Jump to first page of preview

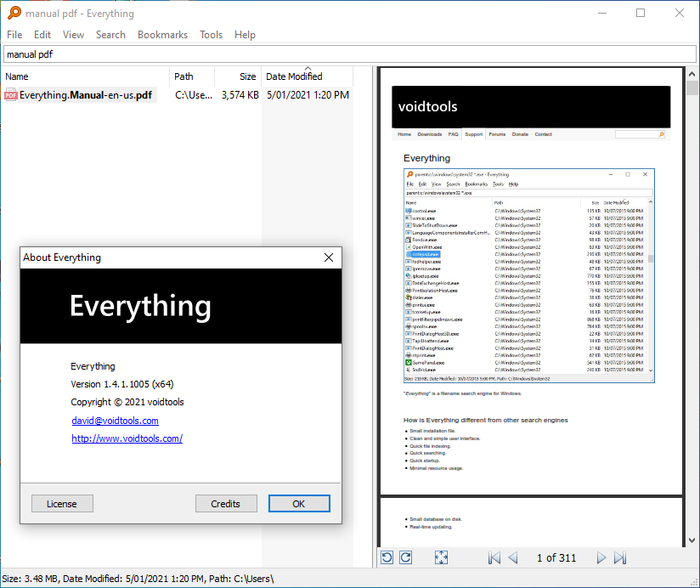494,557
